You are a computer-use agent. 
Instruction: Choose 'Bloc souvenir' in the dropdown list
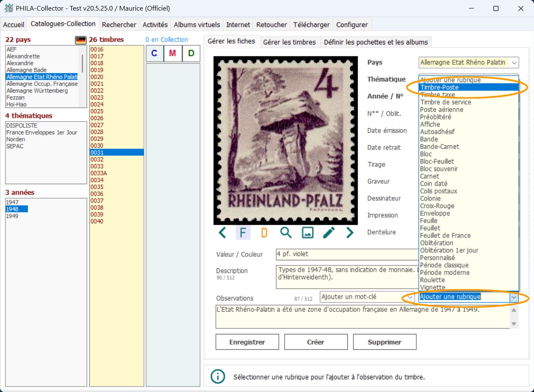(469, 169)
